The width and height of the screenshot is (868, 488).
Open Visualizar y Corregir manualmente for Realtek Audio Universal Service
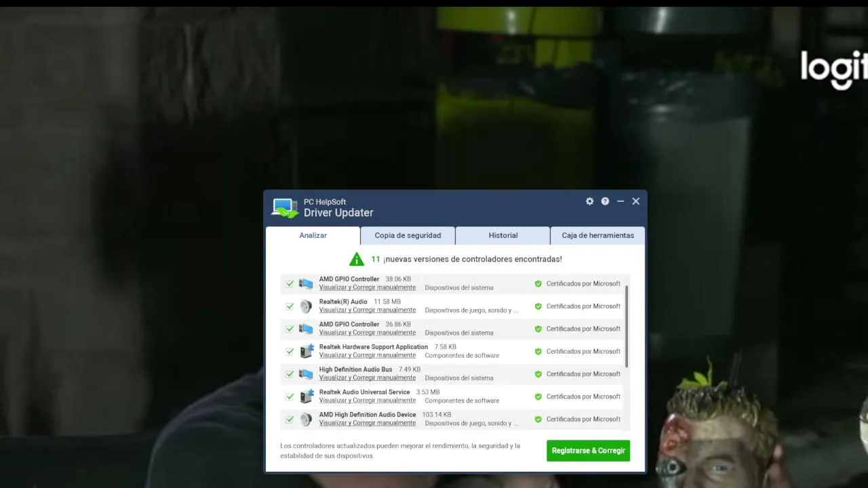coord(368,401)
